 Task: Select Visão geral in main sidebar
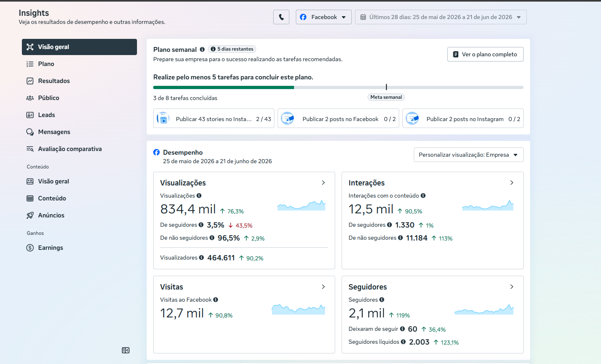pyautogui.click(x=79, y=47)
